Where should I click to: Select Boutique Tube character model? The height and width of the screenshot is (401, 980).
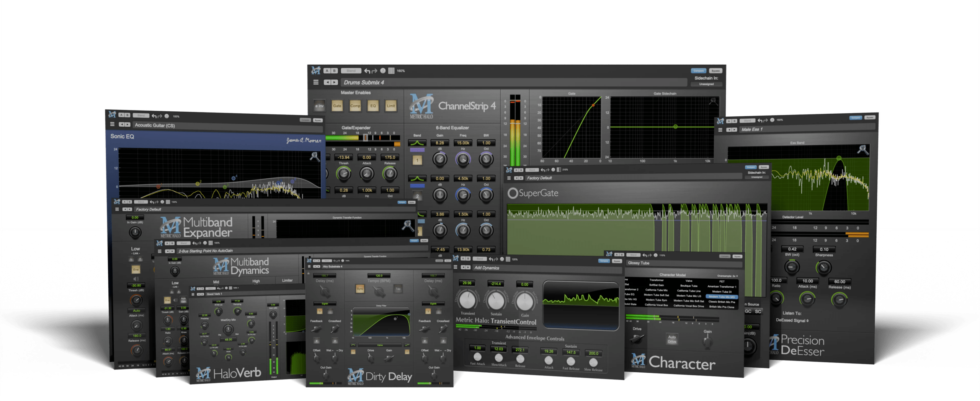(x=689, y=286)
